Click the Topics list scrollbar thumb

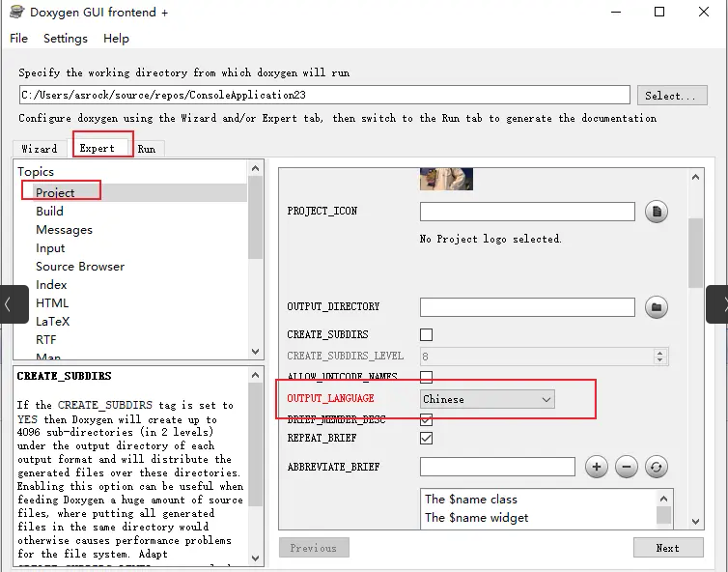(x=255, y=217)
